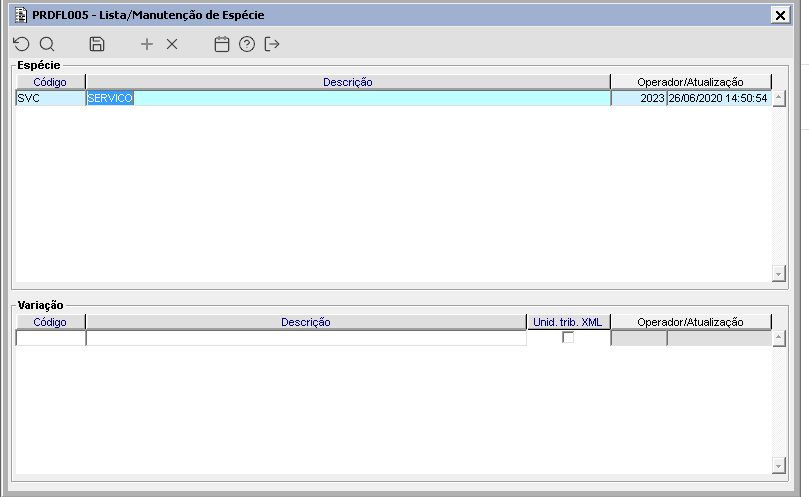Image resolution: width=809 pixels, height=497 pixels.
Task: Click the plus icon to add record
Action: (147, 44)
